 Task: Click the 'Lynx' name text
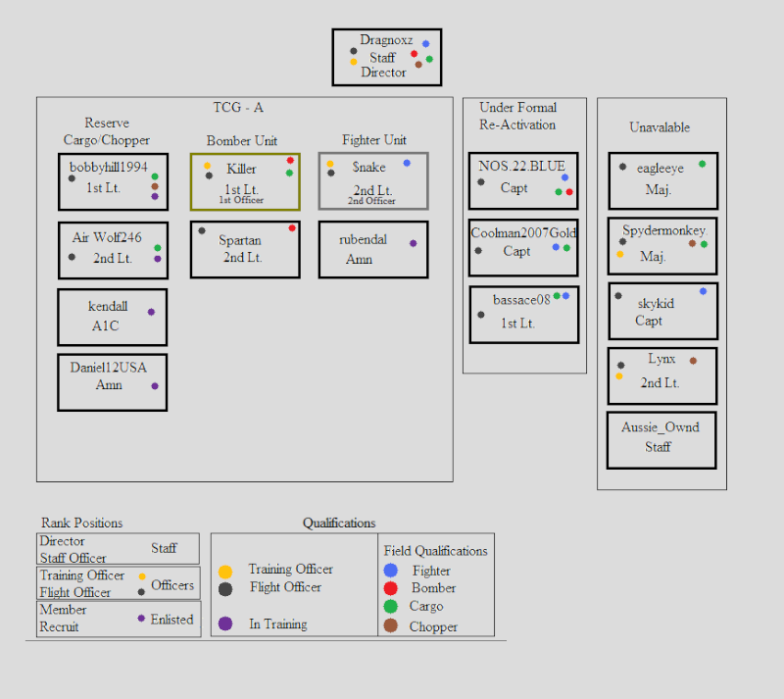(661, 359)
